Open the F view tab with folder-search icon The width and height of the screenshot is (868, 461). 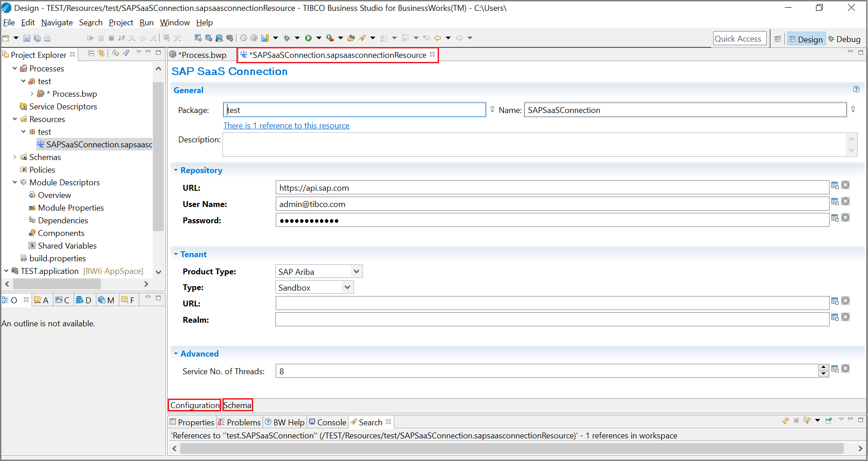point(128,300)
